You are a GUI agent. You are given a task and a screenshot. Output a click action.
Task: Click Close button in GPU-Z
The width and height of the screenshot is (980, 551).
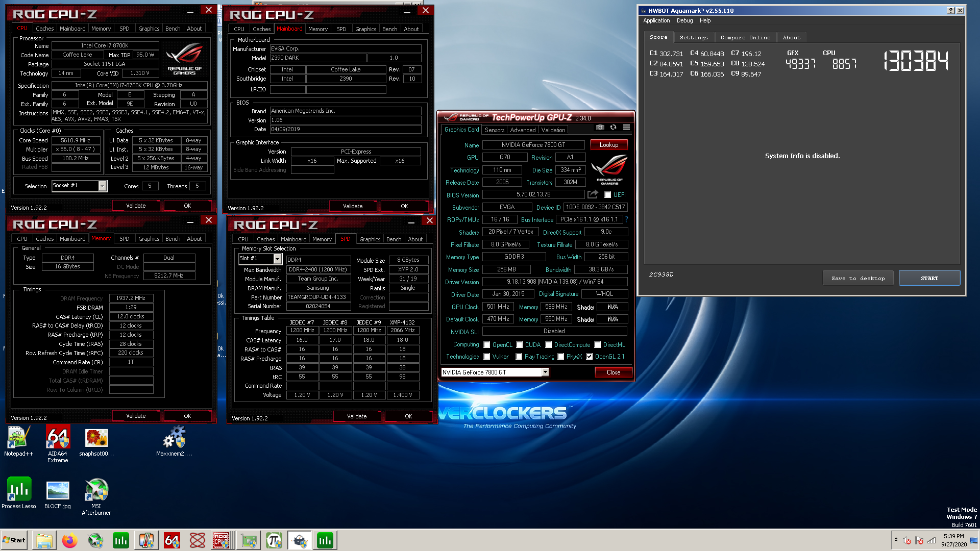614,372
